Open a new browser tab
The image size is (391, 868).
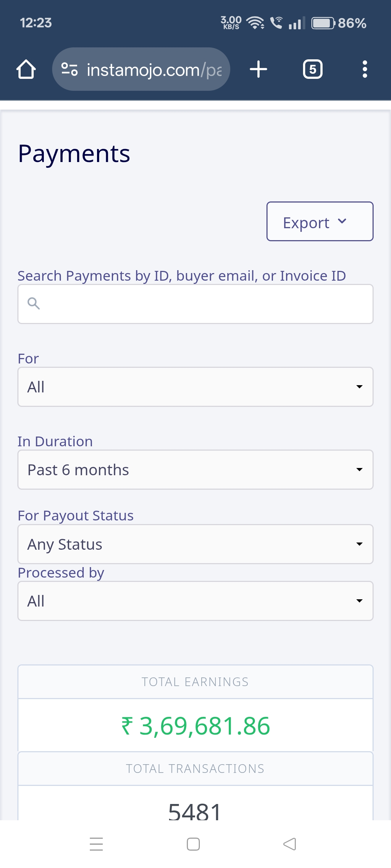click(x=258, y=69)
